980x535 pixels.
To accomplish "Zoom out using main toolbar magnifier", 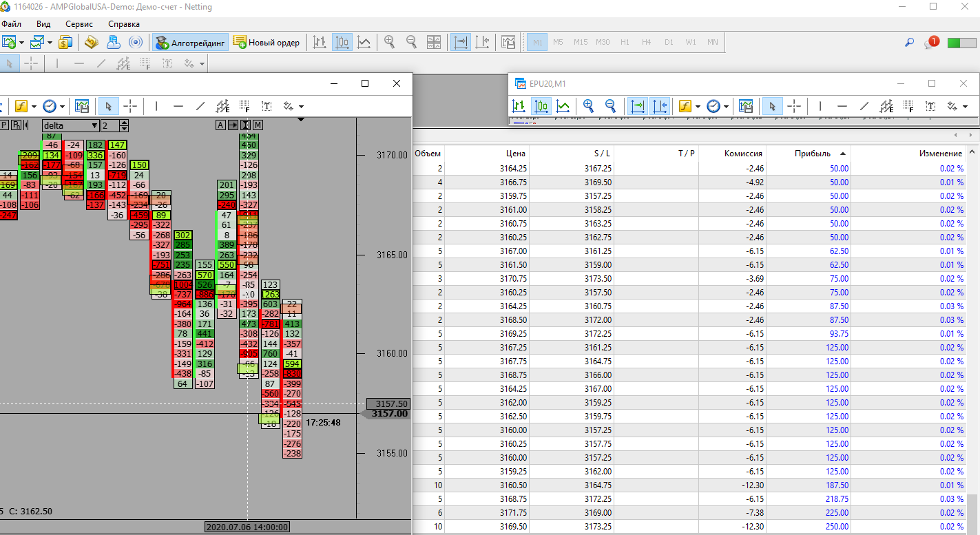I will pos(412,43).
